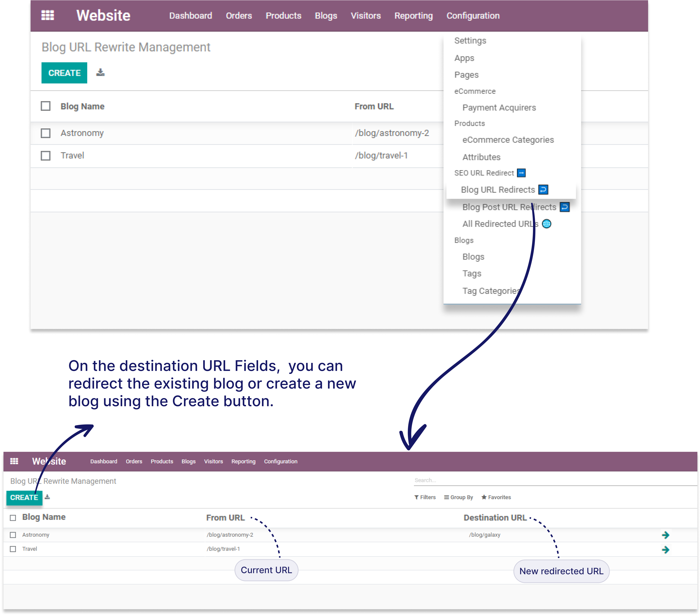Click the download icon beside bottom CREATE button
700x615 pixels.
pyautogui.click(x=47, y=497)
